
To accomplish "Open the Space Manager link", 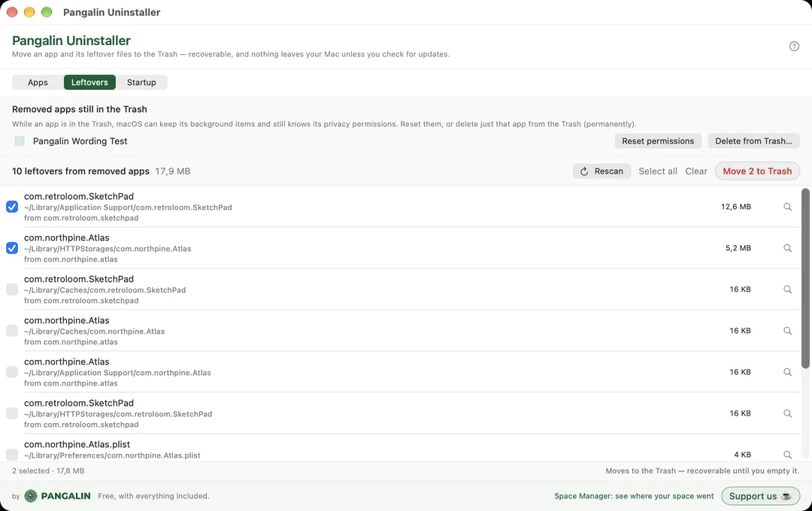I will [x=634, y=496].
